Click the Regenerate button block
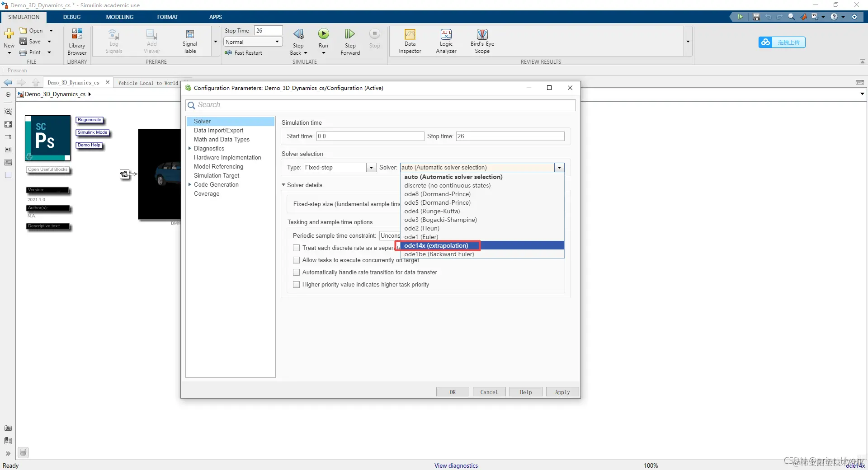Viewport: 868px width, 470px height. coord(90,120)
